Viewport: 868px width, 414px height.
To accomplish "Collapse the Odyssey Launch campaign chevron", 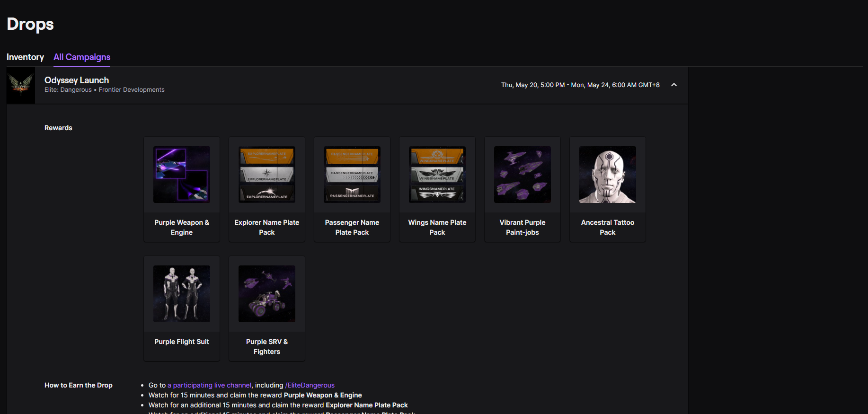I will (x=674, y=85).
